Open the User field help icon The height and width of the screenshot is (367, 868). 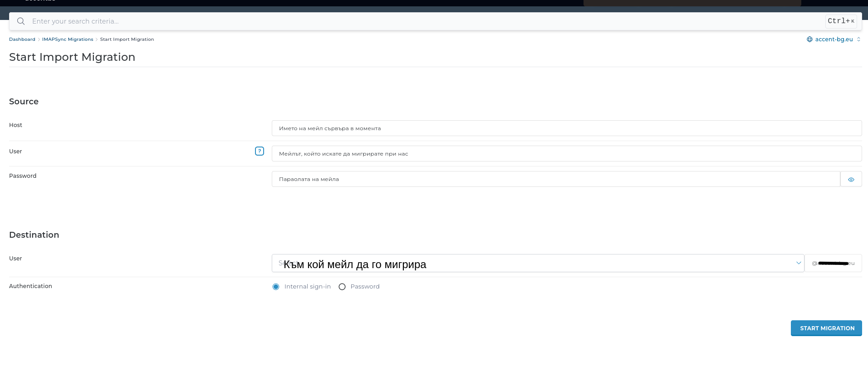click(x=260, y=151)
